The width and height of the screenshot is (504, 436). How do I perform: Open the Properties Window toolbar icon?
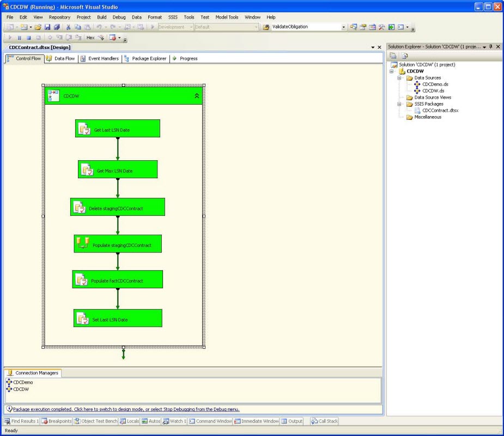[x=363, y=27]
